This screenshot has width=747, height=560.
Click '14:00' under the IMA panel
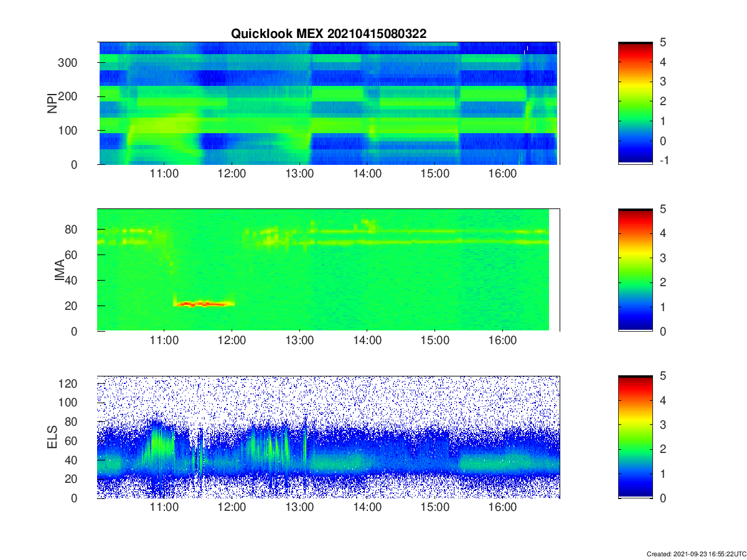pyautogui.click(x=367, y=341)
